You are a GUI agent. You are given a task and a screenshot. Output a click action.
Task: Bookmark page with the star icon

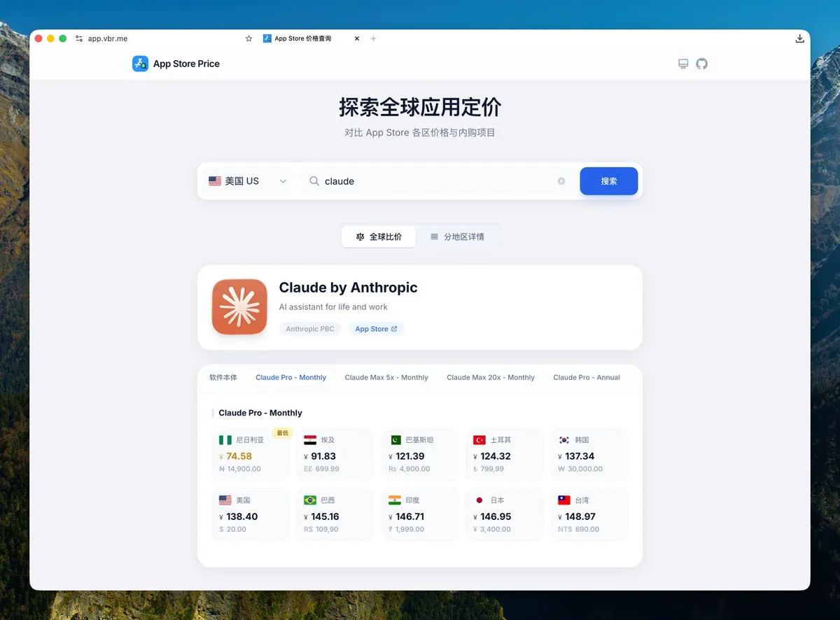click(x=248, y=38)
